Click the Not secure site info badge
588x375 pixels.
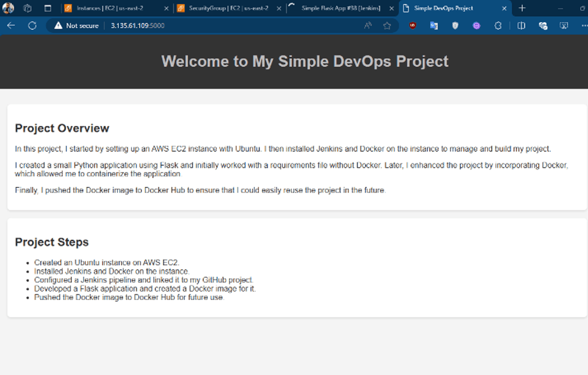tap(77, 26)
